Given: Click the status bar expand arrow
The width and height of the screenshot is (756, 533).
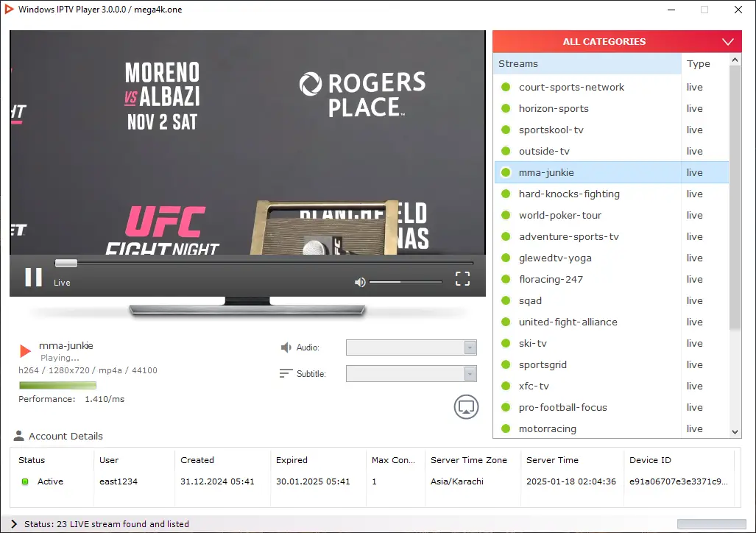Looking at the screenshot, I should [14, 524].
